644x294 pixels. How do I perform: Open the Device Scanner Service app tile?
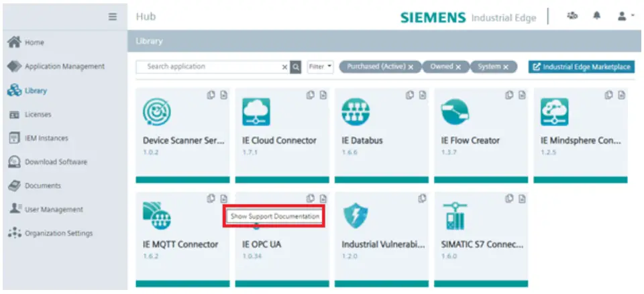click(x=182, y=136)
